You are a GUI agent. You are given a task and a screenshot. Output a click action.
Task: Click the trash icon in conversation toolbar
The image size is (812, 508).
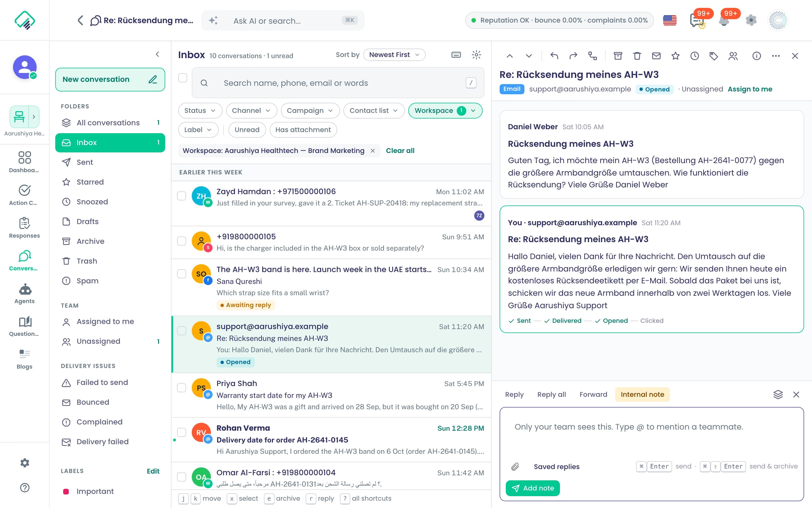click(x=637, y=56)
